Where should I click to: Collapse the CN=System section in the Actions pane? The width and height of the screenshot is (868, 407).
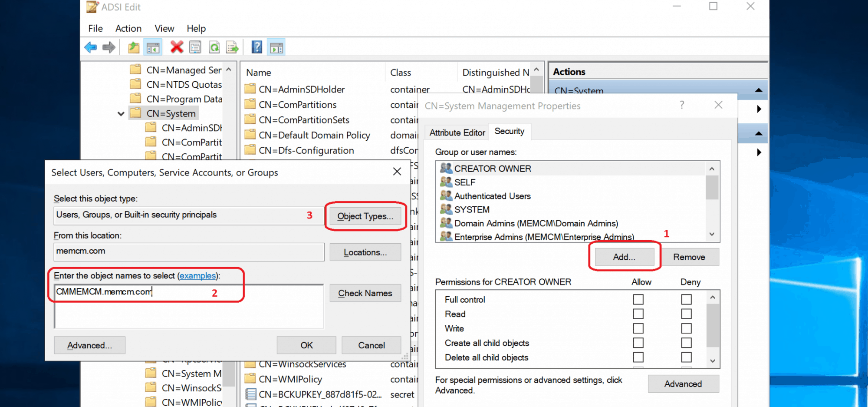click(x=758, y=90)
